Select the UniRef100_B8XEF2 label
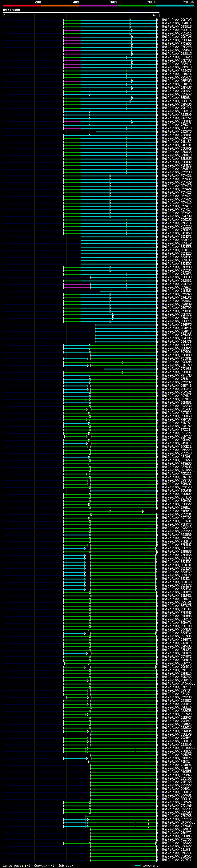Image resolution: width=197 pixels, height=868 pixels. pyautogui.click(x=177, y=236)
